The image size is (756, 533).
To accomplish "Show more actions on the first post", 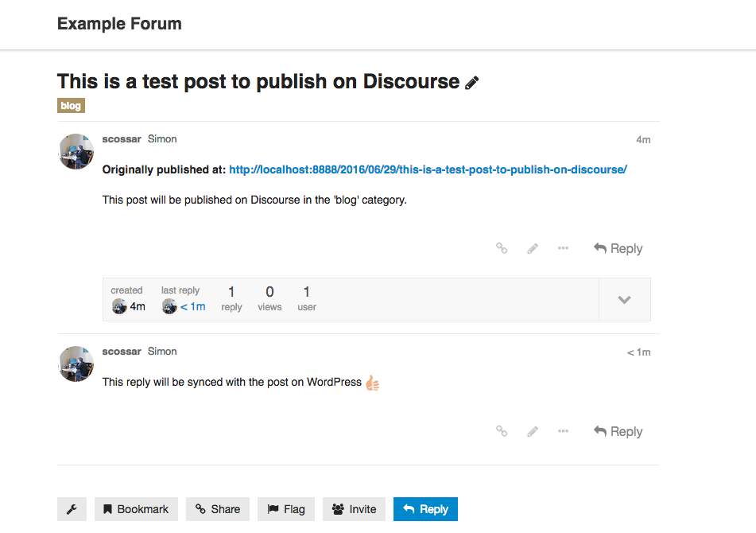I will pyautogui.click(x=563, y=248).
